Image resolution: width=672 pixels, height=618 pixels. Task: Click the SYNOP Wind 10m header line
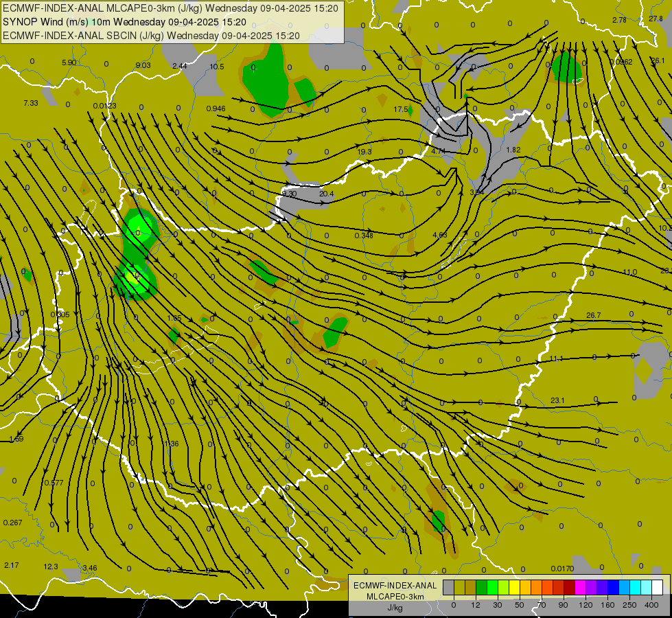[x=125, y=22]
